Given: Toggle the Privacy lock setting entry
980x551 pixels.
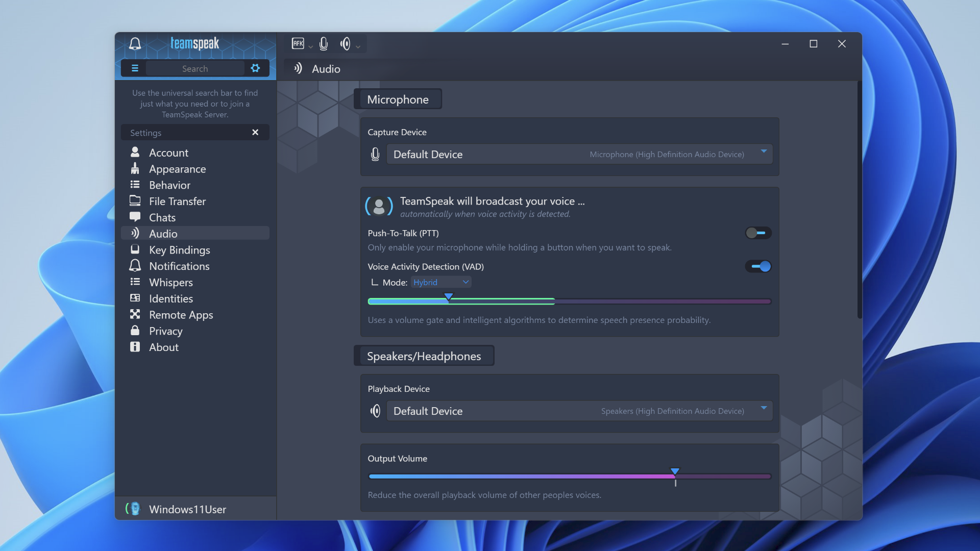Looking at the screenshot, I should (165, 331).
